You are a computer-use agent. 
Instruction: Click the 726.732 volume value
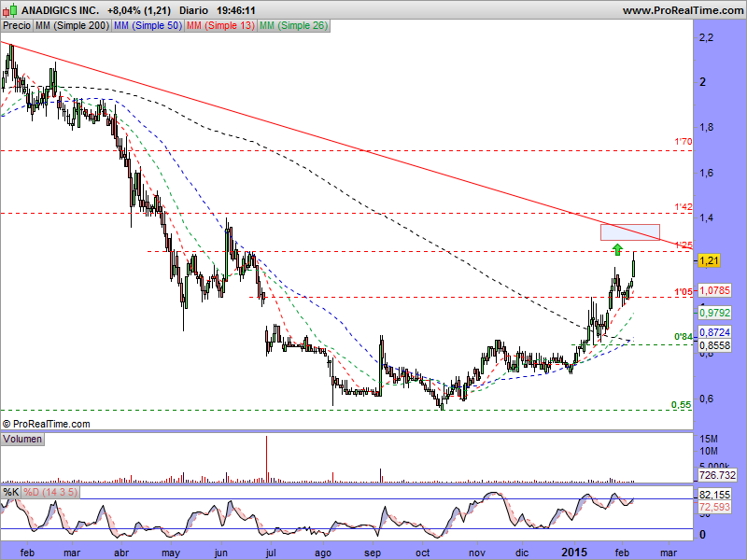(717, 475)
